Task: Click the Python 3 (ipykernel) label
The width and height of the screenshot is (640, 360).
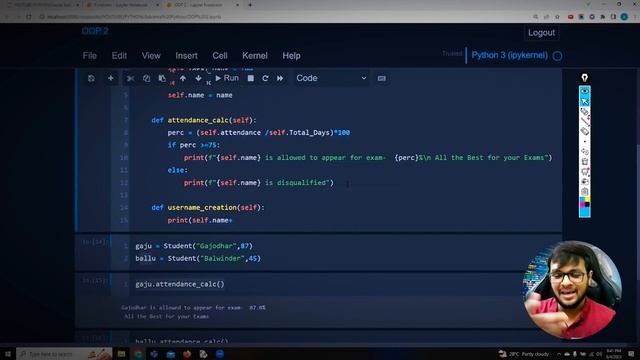Action: click(509, 55)
